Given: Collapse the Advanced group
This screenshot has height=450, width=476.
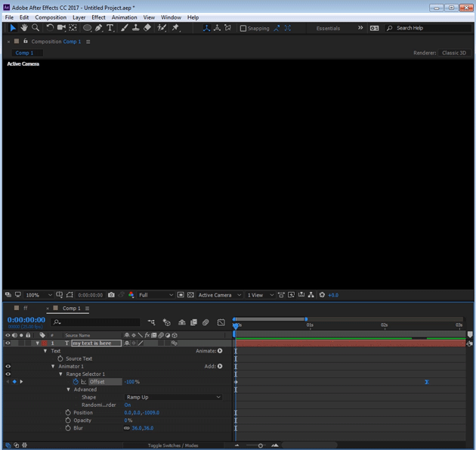Looking at the screenshot, I should [x=68, y=389].
